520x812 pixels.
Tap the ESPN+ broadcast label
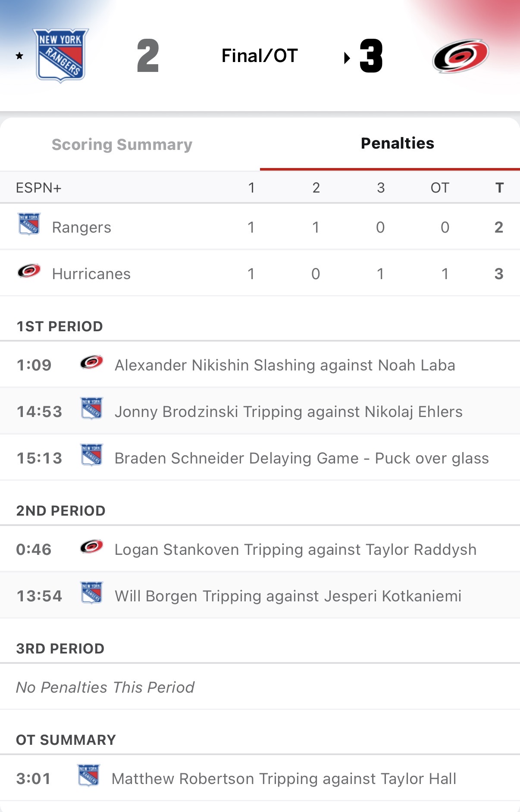click(x=38, y=188)
